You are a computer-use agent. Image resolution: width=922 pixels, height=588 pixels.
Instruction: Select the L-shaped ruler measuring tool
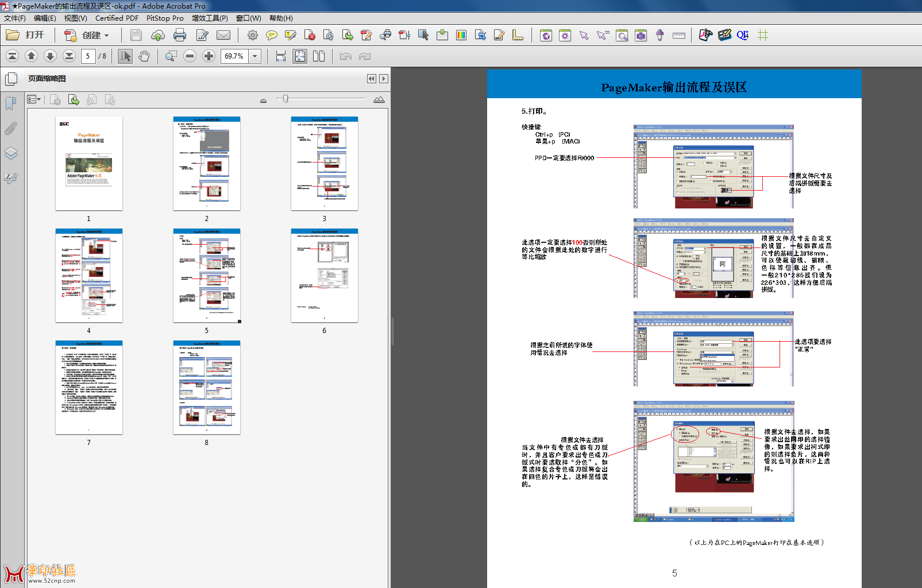518,35
